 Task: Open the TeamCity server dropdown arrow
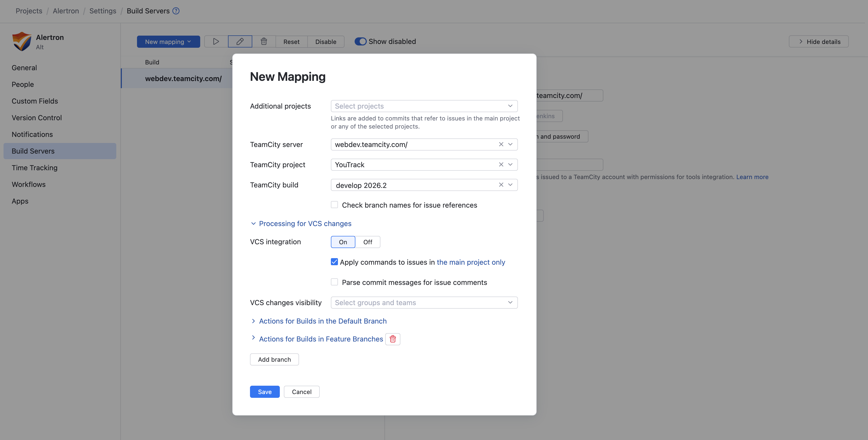pos(511,144)
